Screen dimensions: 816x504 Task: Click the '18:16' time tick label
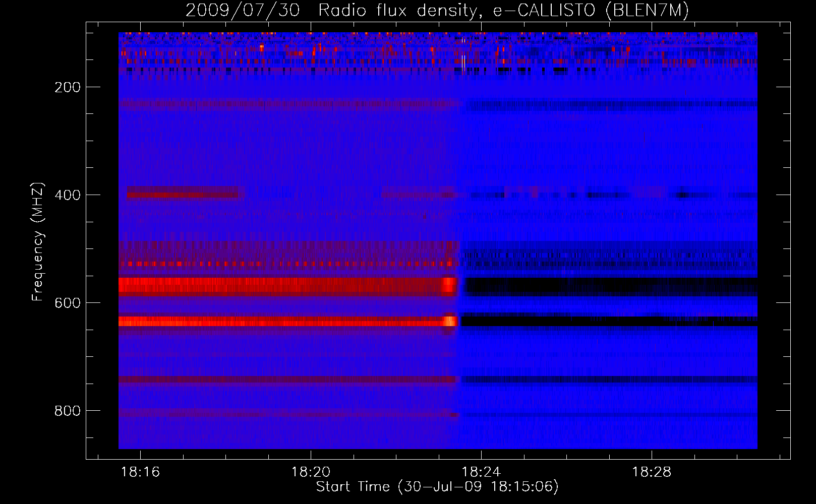click(141, 472)
